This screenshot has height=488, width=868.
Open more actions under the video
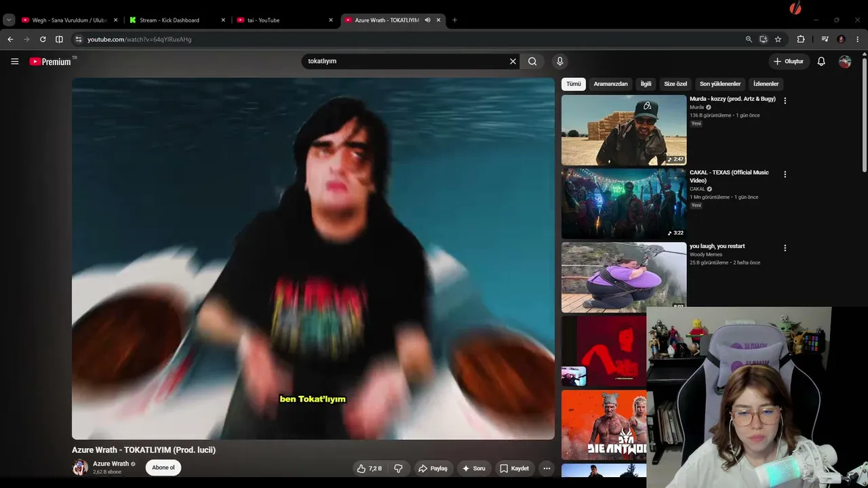tap(547, 468)
